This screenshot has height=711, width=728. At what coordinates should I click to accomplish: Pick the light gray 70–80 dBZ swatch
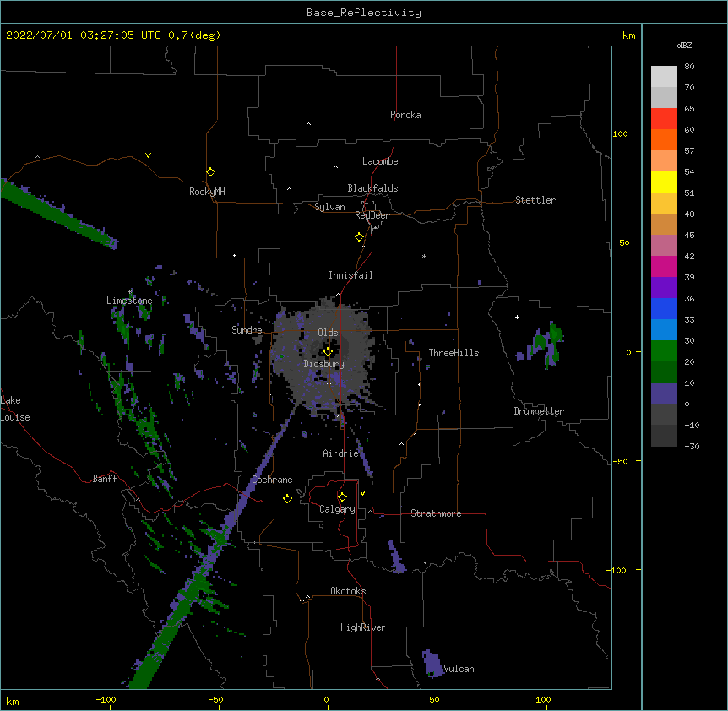click(664, 77)
